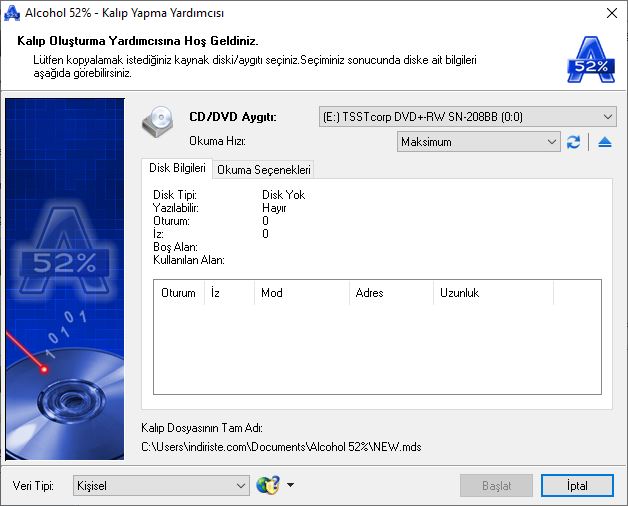This screenshot has height=506, width=628.
Task: Click the Başlat button
Action: pos(496,486)
